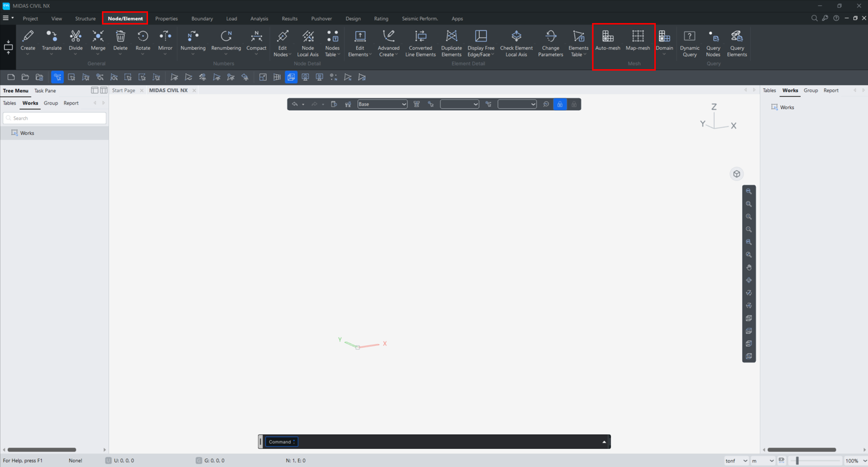Open Check Element Local Axis
The width and height of the screenshot is (868, 467).
coord(516,43)
